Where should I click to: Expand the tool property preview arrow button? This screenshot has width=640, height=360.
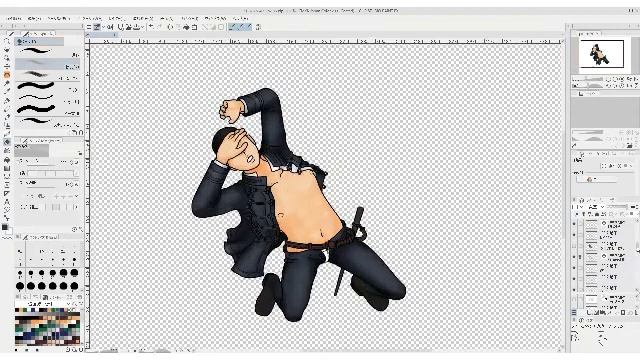(x=80, y=153)
